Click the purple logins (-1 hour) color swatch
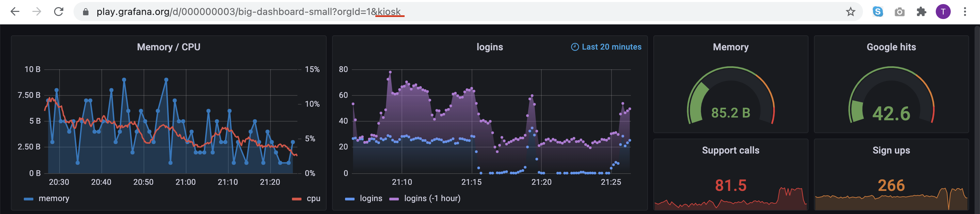 pyautogui.click(x=394, y=199)
